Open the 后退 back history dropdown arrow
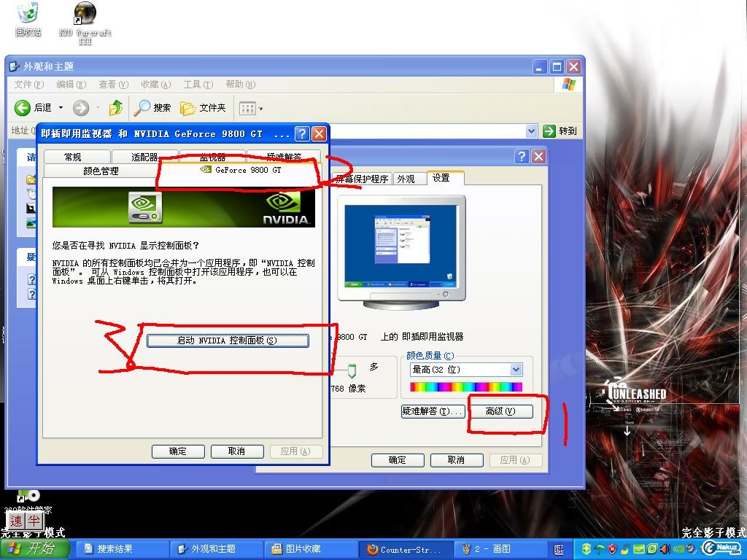747x560 pixels. (61, 108)
